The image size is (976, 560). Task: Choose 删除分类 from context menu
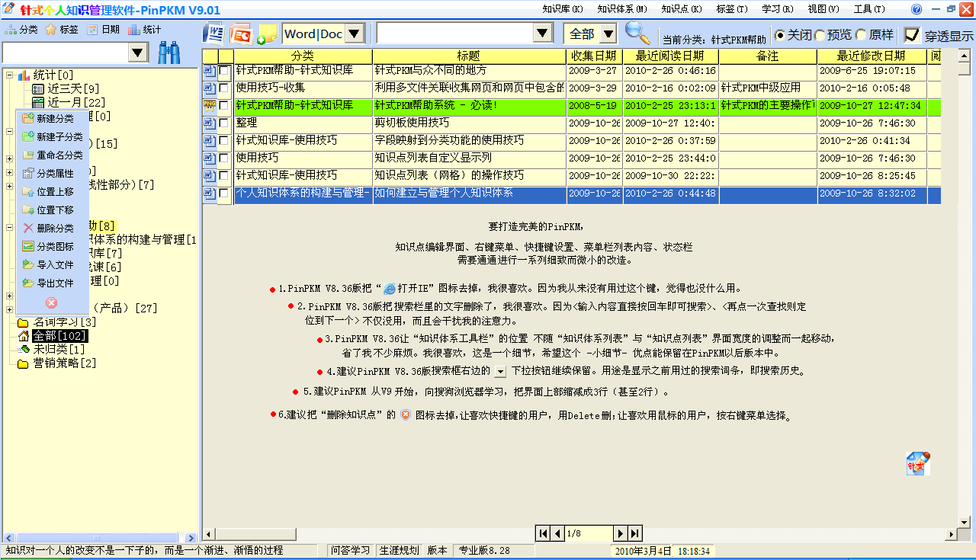click(x=55, y=228)
